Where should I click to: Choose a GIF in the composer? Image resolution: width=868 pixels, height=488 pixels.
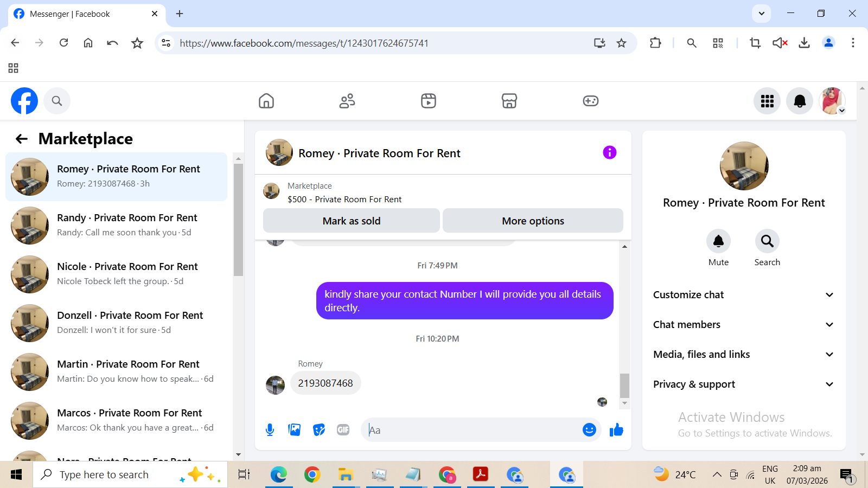(343, 430)
